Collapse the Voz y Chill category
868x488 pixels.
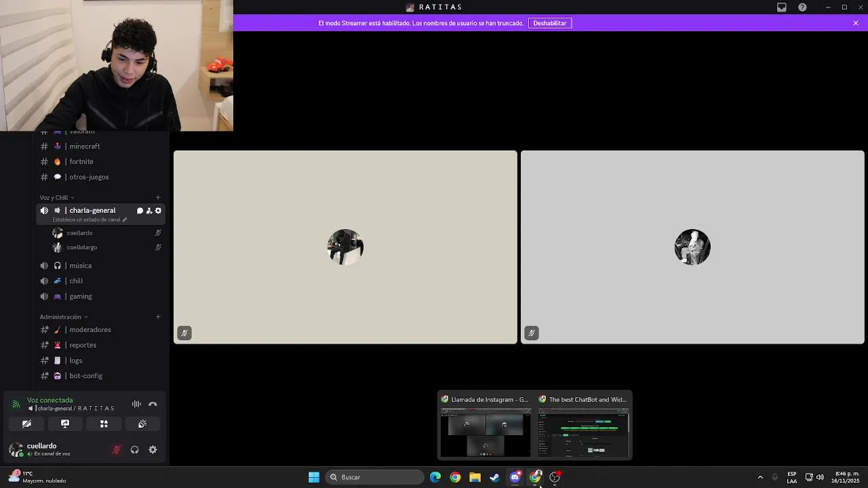[57, 197]
